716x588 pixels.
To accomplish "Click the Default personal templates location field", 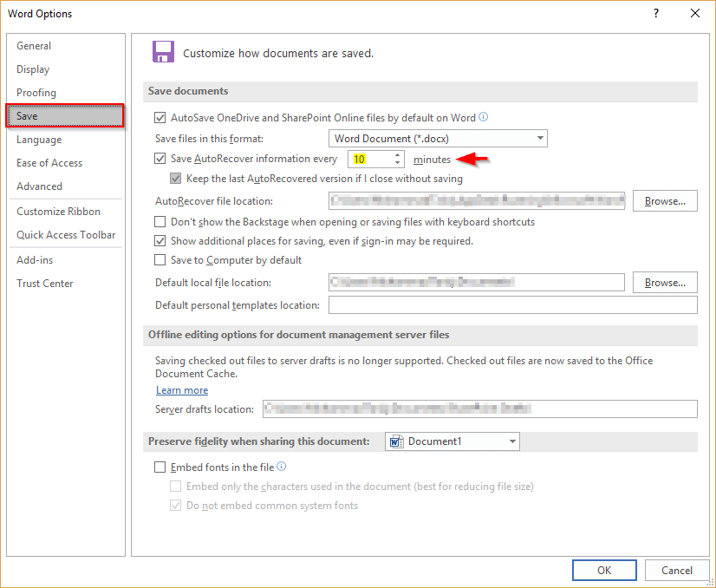I will pyautogui.click(x=513, y=305).
